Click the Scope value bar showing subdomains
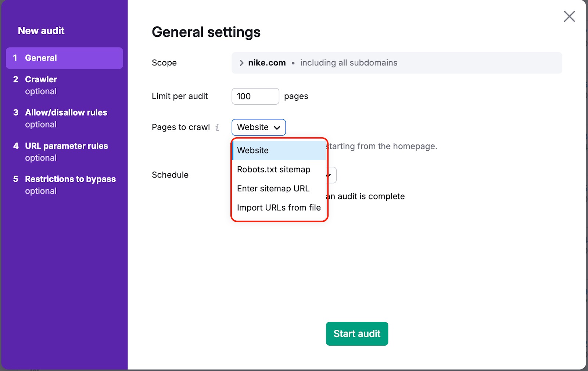 coord(397,62)
